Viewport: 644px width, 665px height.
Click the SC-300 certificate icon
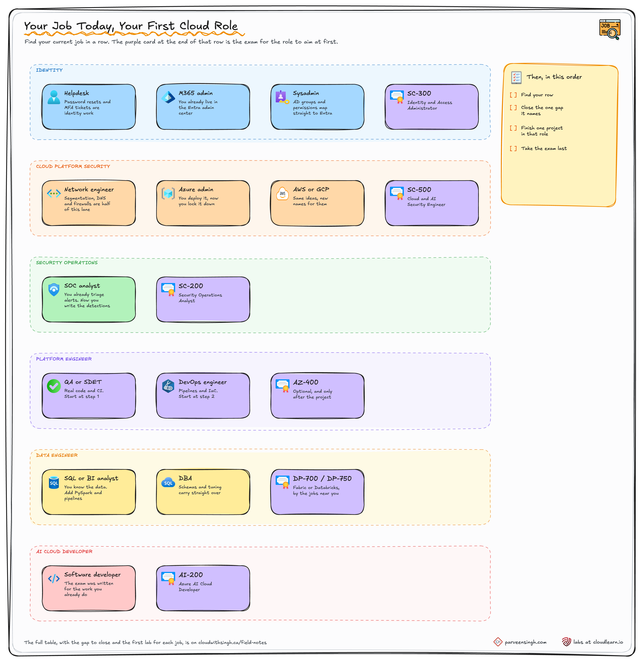coord(397,97)
